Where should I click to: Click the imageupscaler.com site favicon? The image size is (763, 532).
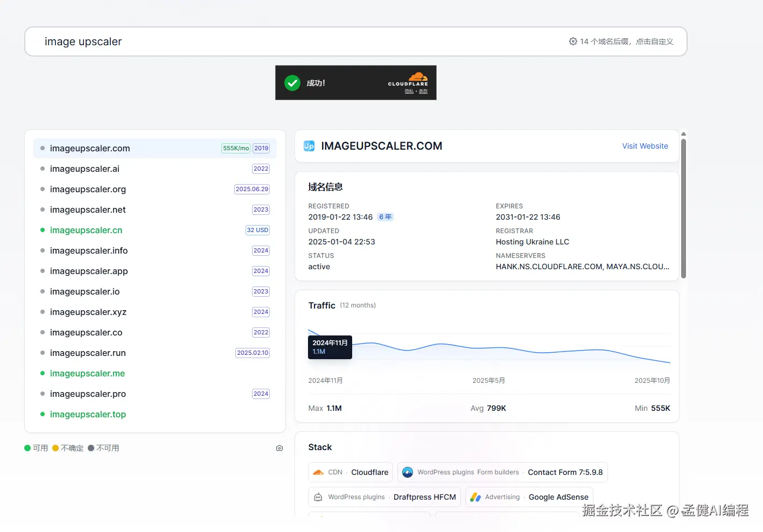[309, 146]
